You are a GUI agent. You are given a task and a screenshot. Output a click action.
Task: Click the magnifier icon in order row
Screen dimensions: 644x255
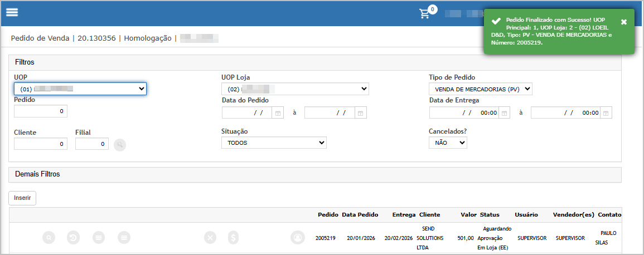(x=49, y=238)
